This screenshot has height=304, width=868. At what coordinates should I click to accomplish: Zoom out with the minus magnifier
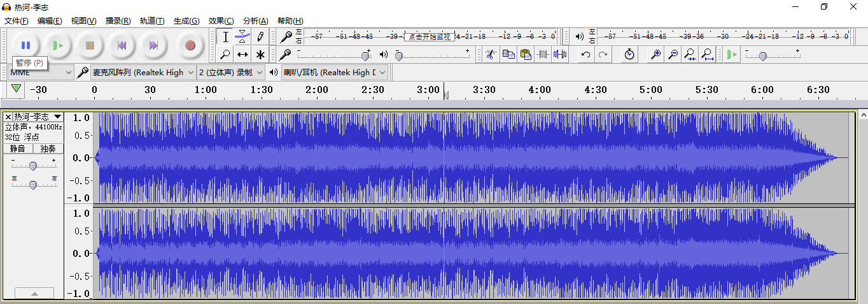[673, 54]
